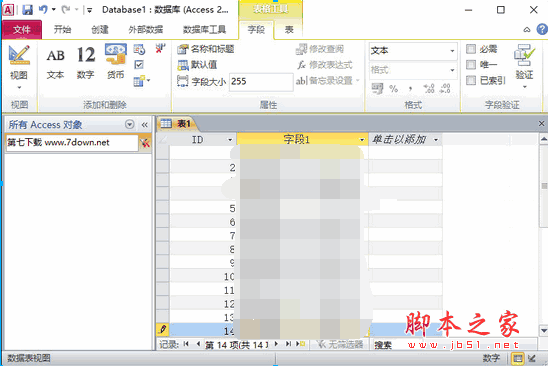548x366 pixels.
Task: Switch to the 数据库工具 Database Tools tab
Action: point(204,30)
